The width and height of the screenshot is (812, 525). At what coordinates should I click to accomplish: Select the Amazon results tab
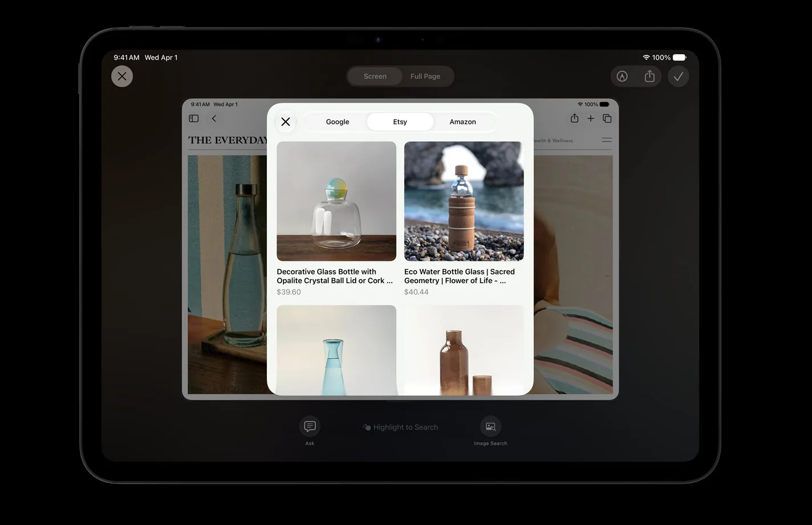[x=462, y=122]
